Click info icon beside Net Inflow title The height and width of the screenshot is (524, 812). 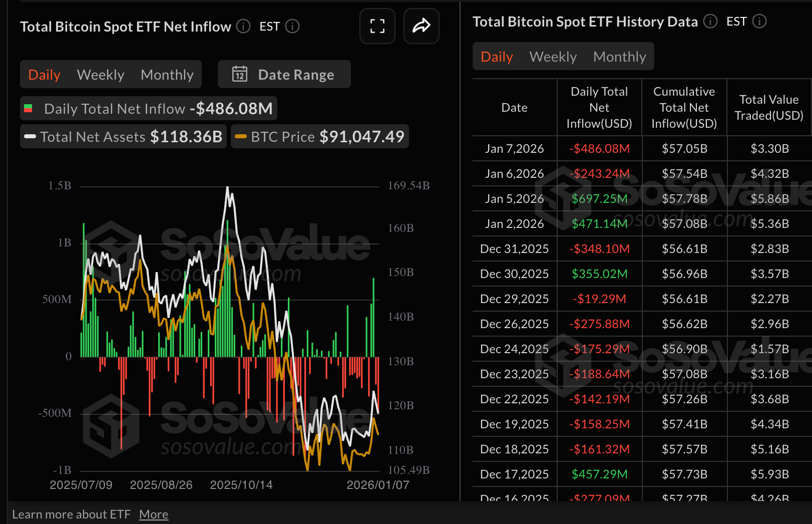point(243,27)
